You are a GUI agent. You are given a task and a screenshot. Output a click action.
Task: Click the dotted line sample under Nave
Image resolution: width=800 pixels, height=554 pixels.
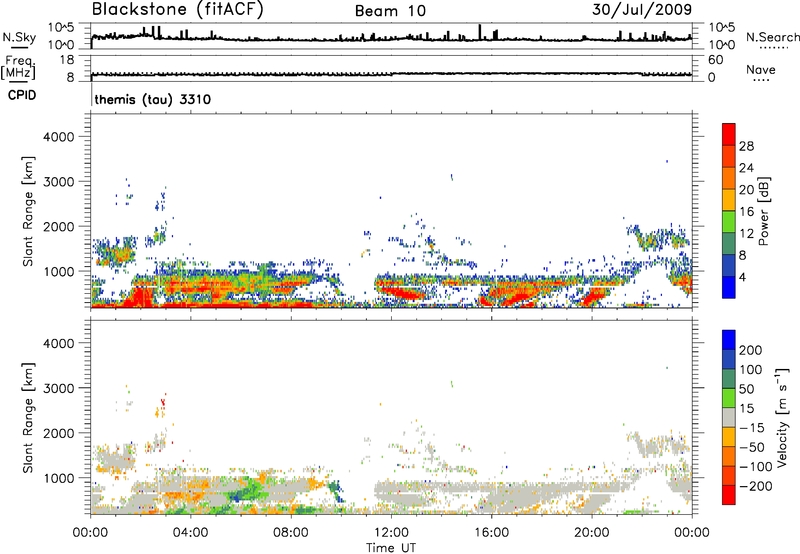click(761, 80)
